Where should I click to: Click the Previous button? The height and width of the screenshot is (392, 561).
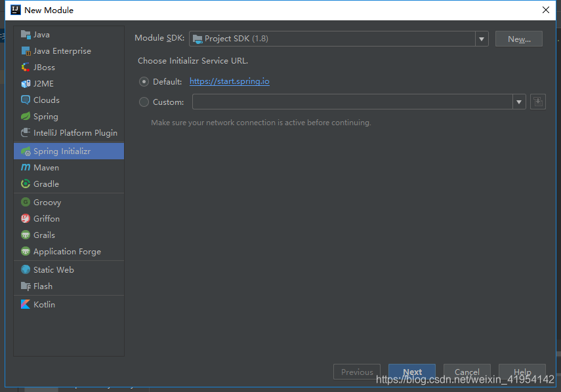(357, 372)
